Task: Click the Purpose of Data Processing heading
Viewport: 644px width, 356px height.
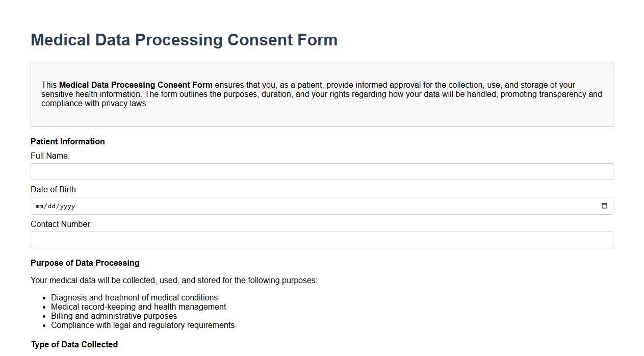Action: pos(85,263)
